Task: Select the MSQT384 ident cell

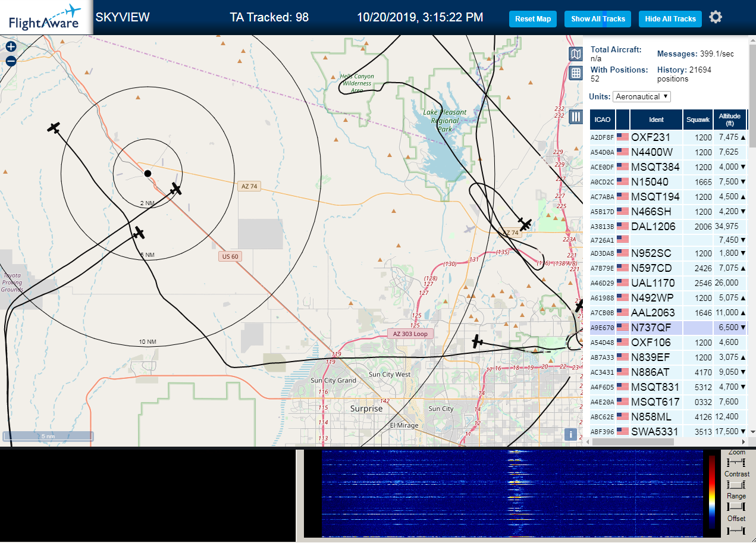Action: [655, 167]
